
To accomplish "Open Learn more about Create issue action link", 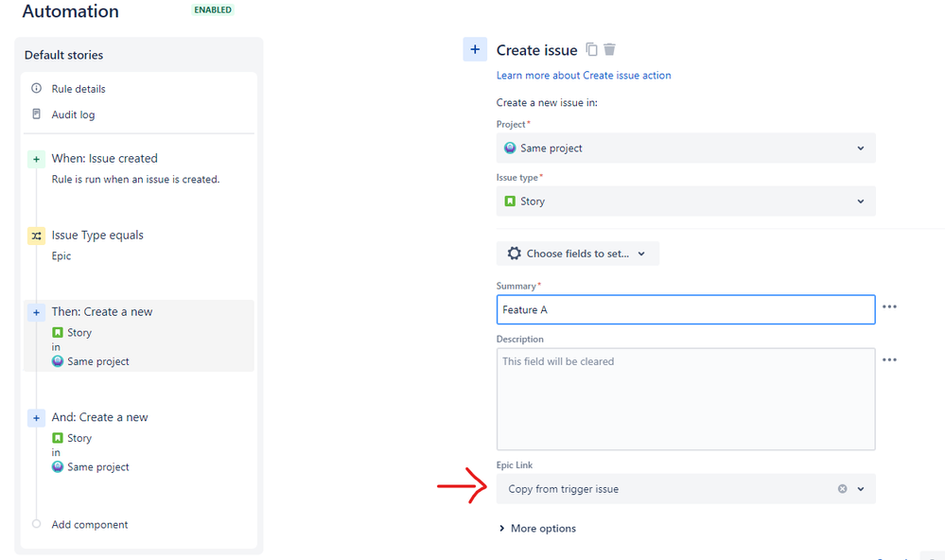I will pos(584,76).
